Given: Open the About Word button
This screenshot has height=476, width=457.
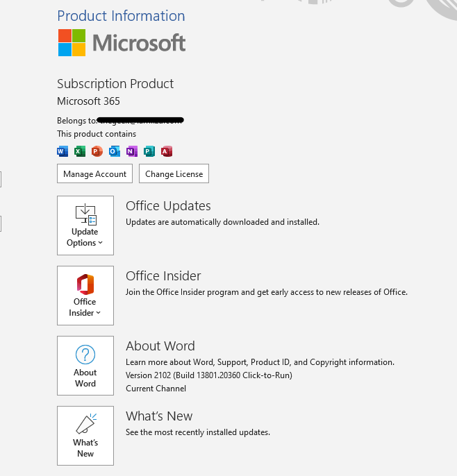Looking at the screenshot, I should point(85,366).
